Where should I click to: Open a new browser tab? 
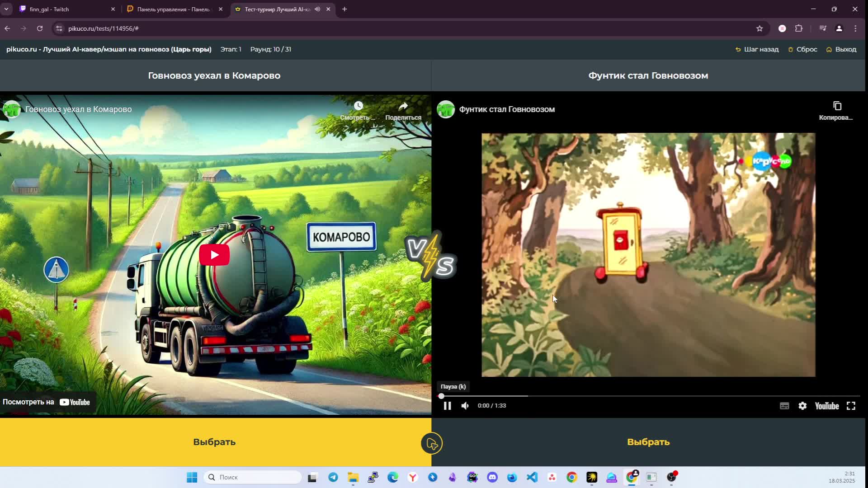pyautogui.click(x=344, y=9)
